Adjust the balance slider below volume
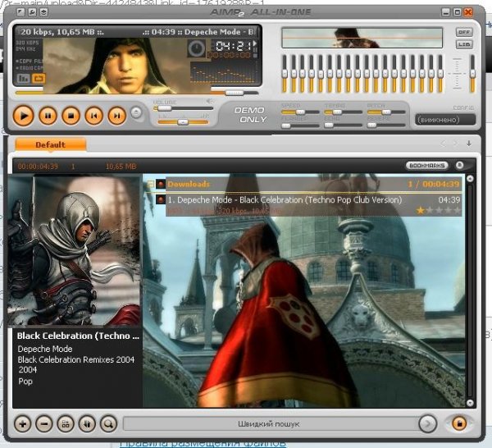The height and width of the screenshot is (448, 492). click(183, 122)
